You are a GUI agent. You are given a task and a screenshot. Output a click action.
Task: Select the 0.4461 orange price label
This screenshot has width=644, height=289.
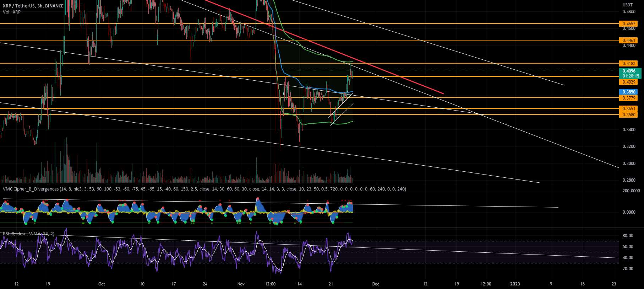(628, 41)
